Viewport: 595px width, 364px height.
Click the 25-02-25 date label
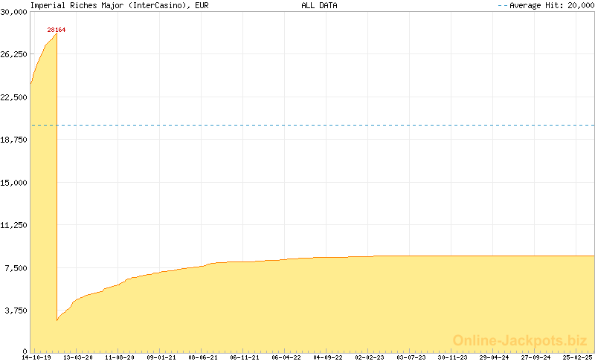click(x=578, y=357)
